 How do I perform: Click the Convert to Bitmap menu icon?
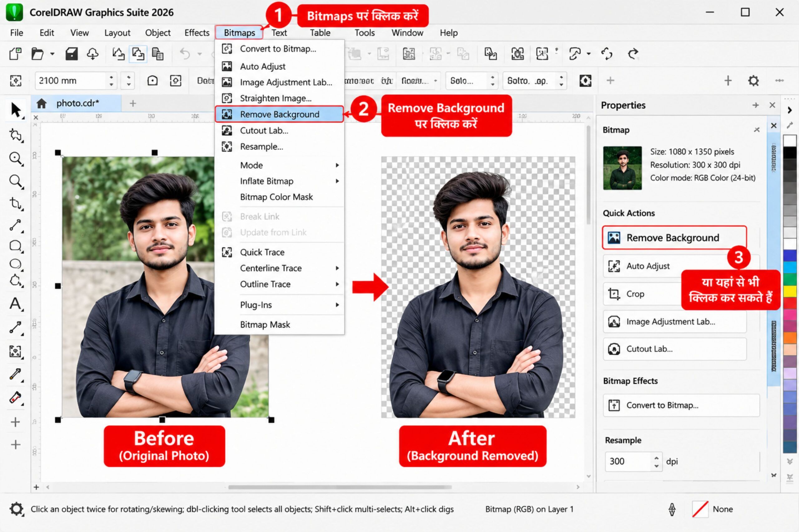point(227,49)
